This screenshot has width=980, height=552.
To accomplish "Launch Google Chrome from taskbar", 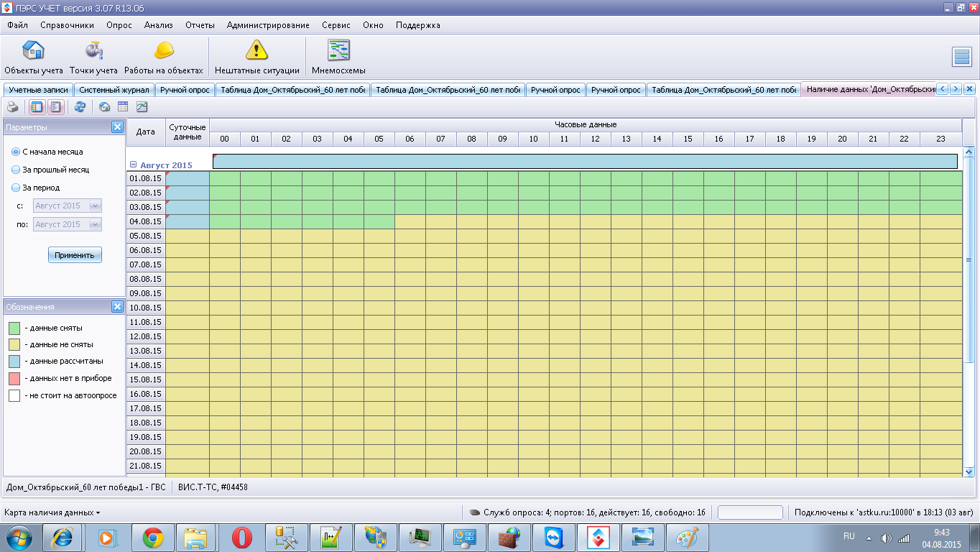I will pyautogui.click(x=152, y=537).
